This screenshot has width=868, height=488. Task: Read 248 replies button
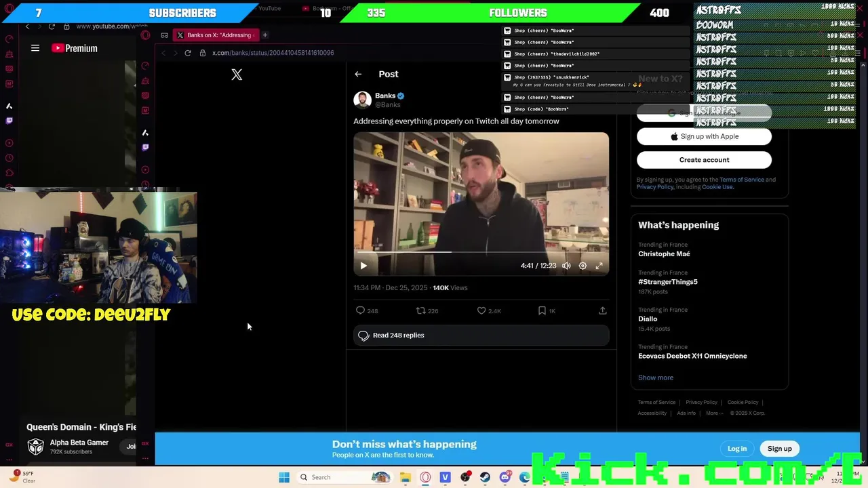(481, 335)
